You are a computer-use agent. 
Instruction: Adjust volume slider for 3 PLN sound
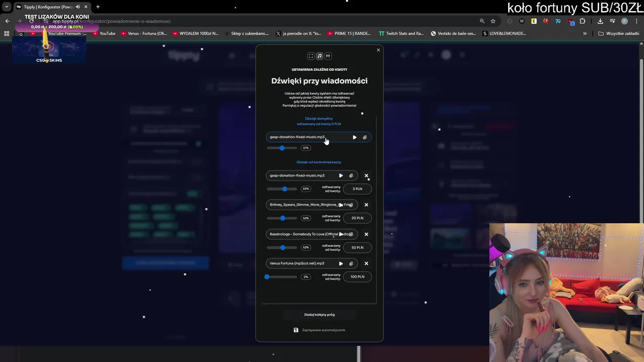(x=282, y=189)
